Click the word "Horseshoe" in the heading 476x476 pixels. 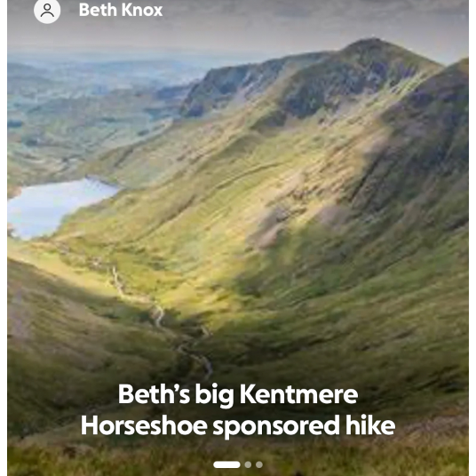tap(144, 425)
